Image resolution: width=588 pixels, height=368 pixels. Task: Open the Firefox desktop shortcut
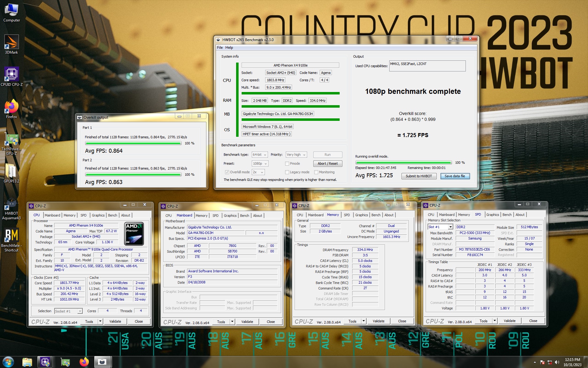tap(12, 109)
